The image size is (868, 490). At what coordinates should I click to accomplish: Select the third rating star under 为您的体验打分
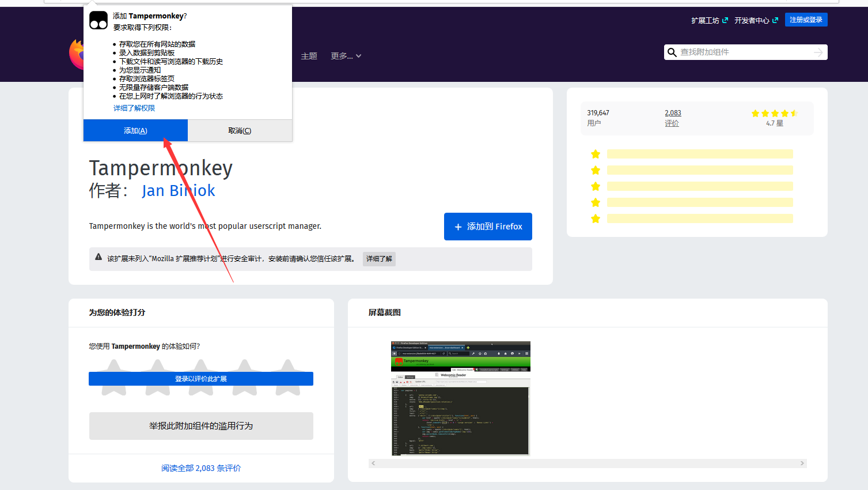pyautogui.click(x=201, y=378)
